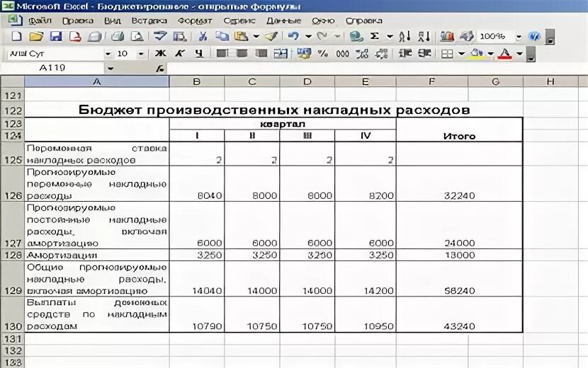Select column F header
588x368 pixels.
tap(431, 81)
